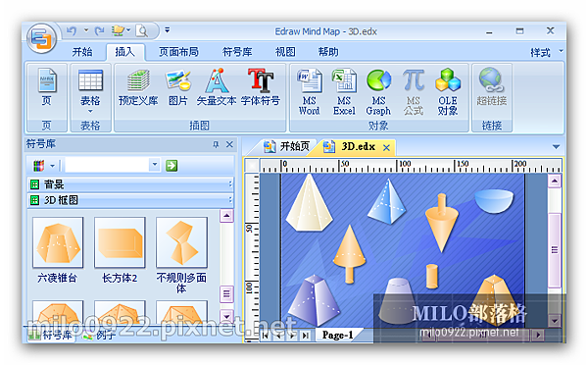Go to next page navigation arrow
Screen dimensions: 588x365
click(292, 336)
